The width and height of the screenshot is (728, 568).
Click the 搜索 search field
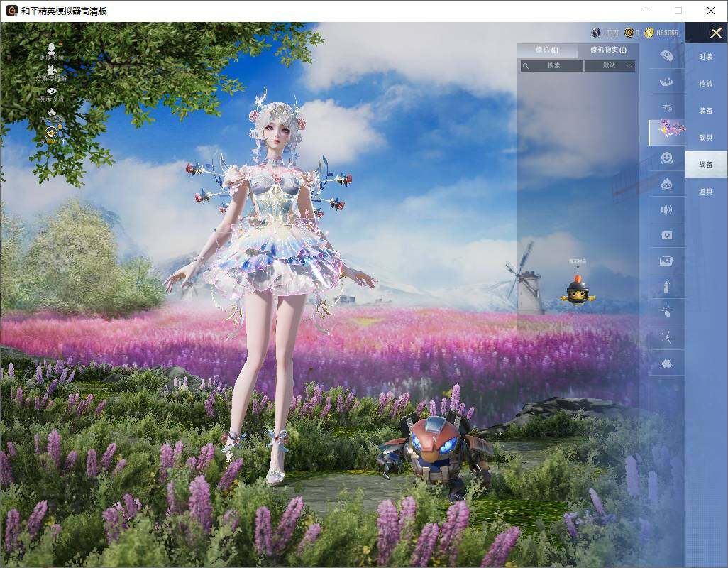tap(551, 66)
